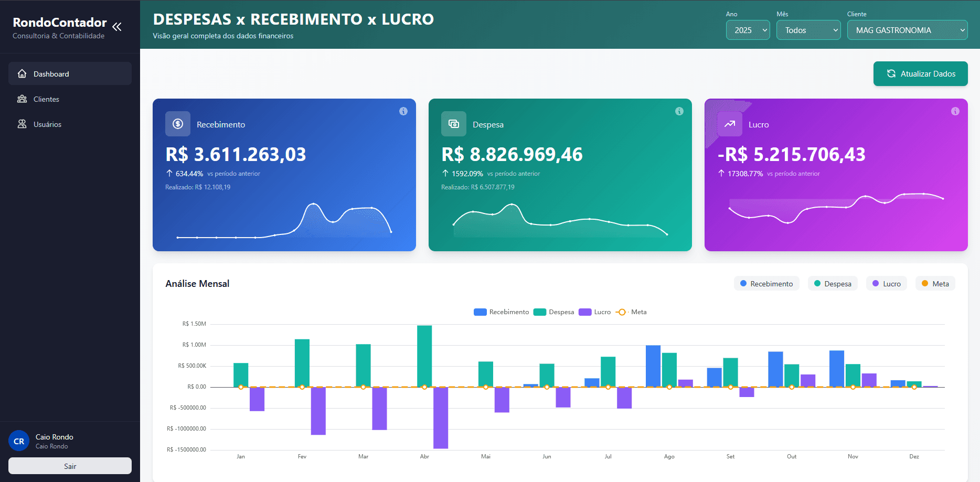Select the Dashboard menu entry

51,73
